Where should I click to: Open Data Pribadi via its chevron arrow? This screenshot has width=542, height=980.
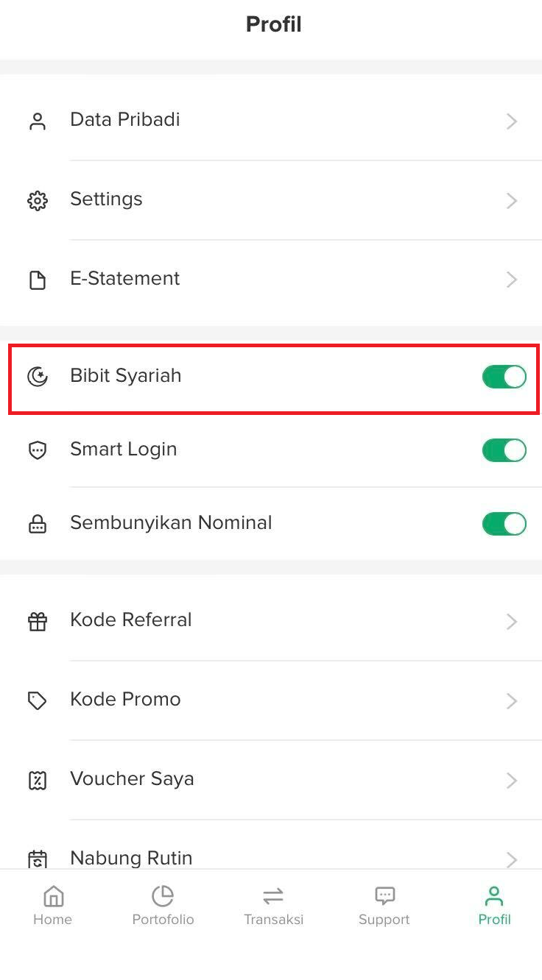[x=512, y=121]
